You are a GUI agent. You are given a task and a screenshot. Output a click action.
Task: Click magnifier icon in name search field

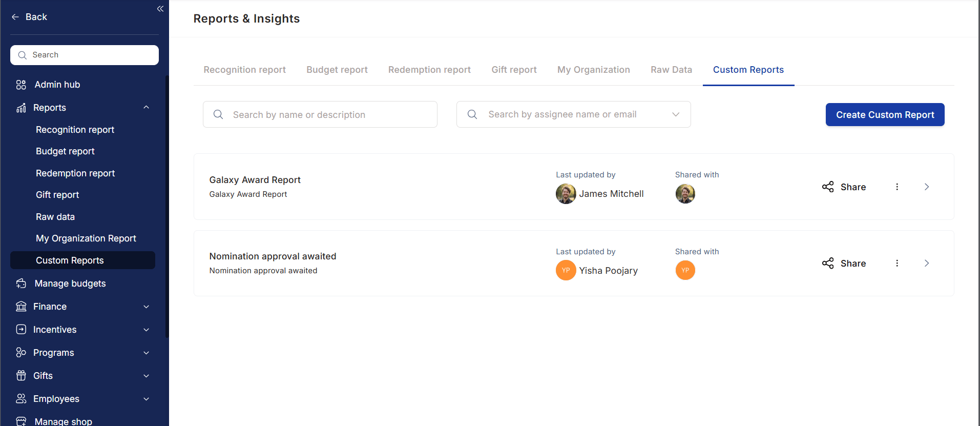pyautogui.click(x=218, y=114)
